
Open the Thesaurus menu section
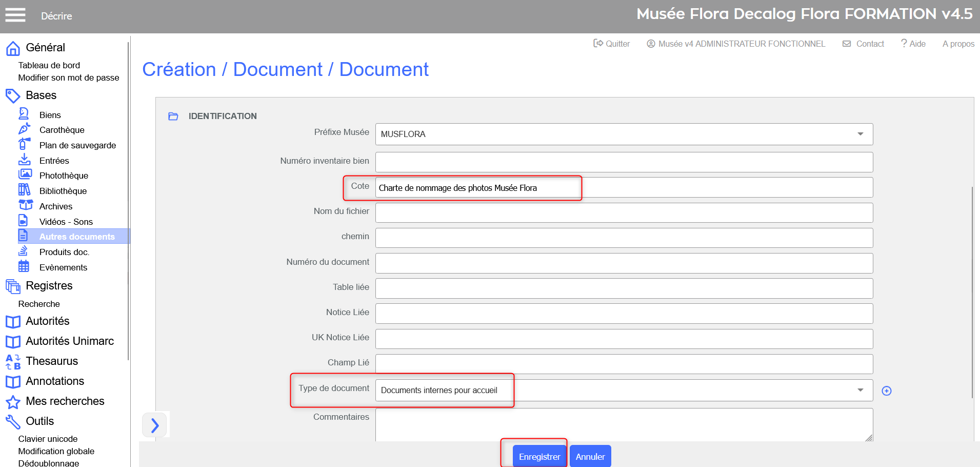pos(52,361)
